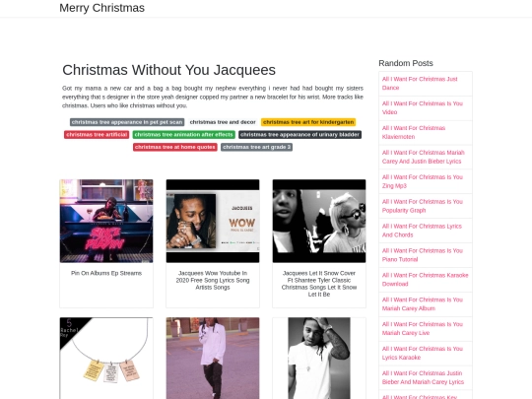
Task: Open 'All I Want For Christmas Karaoke Download' link
Action: click(426, 280)
